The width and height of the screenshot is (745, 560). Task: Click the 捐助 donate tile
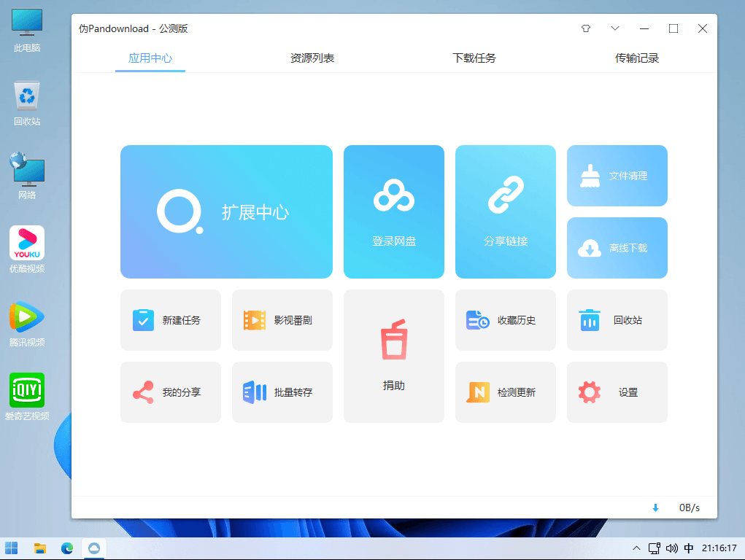point(394,357)
